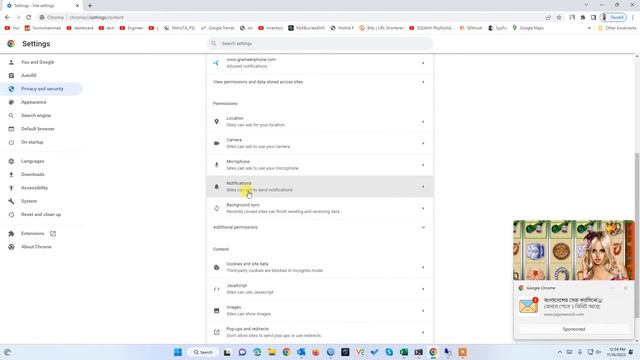This screenshot has width=640, height=360.
Task: Go back to the previous page
Action: click(x=7, y=17)
